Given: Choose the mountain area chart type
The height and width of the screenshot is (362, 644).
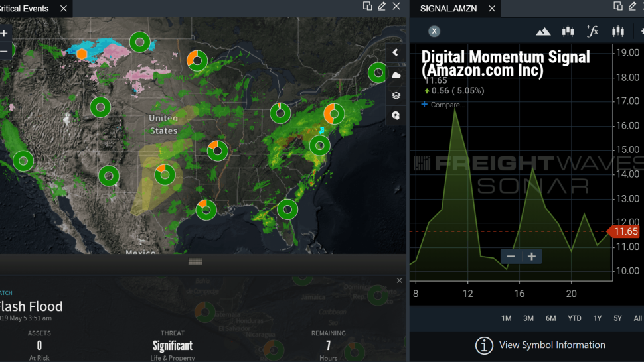Looking at the screenshot, I should tap(543, 32).
